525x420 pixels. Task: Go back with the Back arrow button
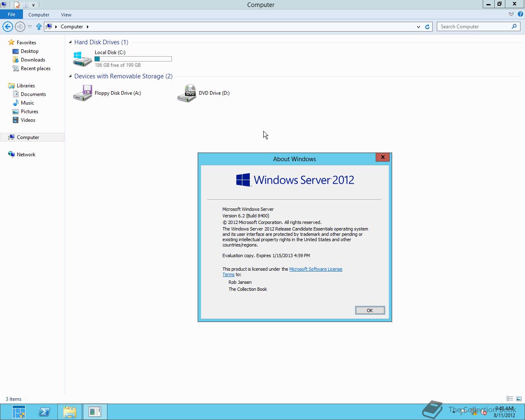tap(7, 27)
